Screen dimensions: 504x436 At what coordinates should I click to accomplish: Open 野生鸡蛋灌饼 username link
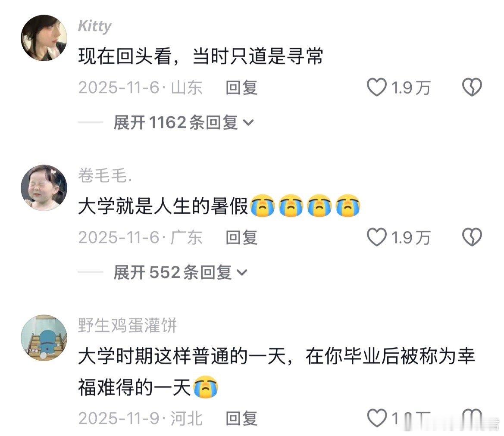[x=128, y=325]
